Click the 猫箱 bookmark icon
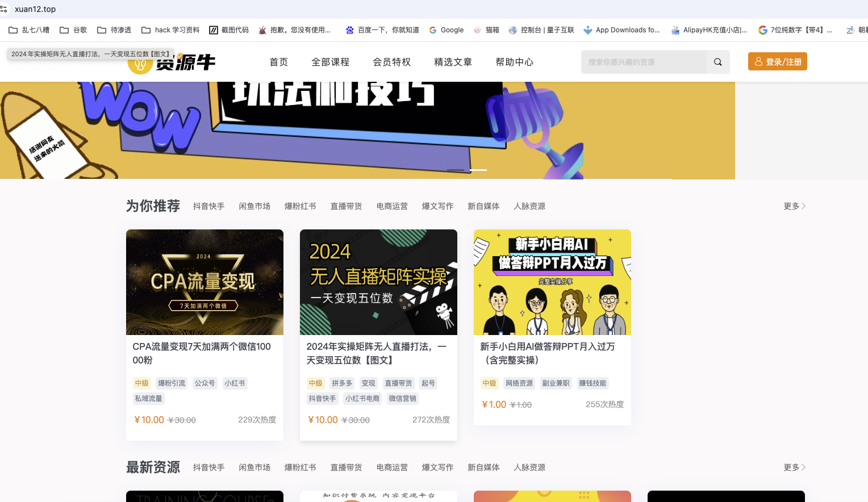This screenshot has height=502, width=868. tap(477, 30)
